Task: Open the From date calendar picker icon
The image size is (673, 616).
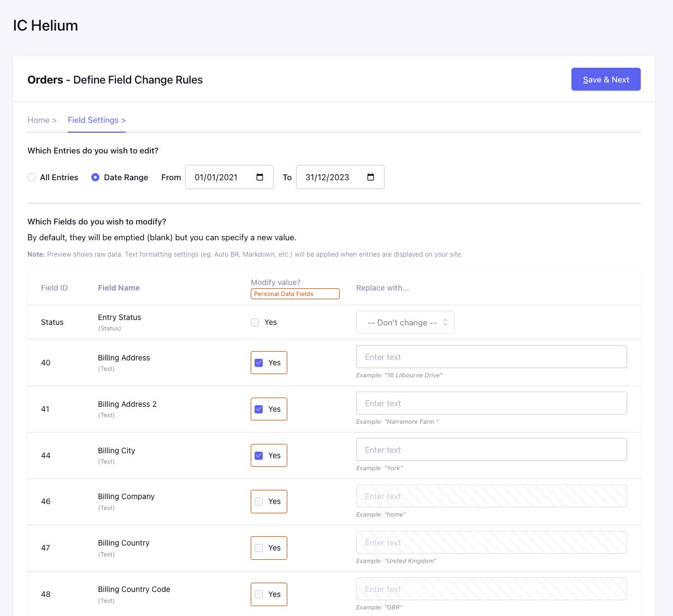Action: pos(260,177)
